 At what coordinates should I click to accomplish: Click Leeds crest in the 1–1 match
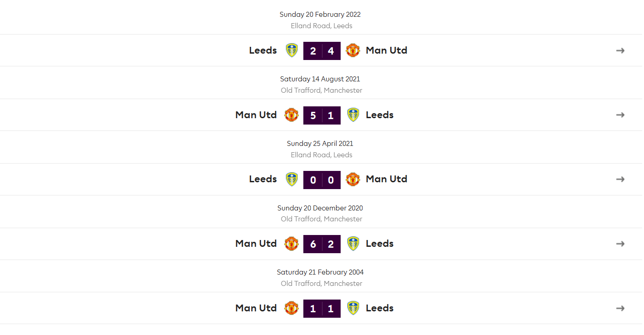tap(353, 308)
